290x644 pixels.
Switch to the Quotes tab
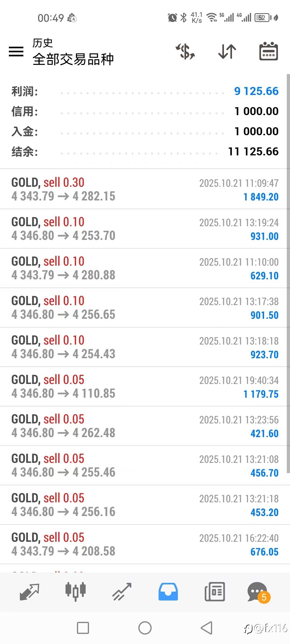29,592
